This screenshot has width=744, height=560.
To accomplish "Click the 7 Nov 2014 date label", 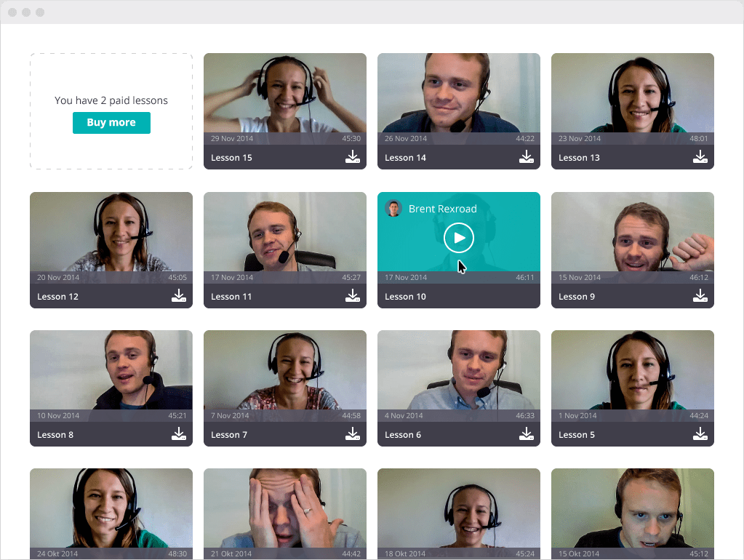I will click(230, 416).
